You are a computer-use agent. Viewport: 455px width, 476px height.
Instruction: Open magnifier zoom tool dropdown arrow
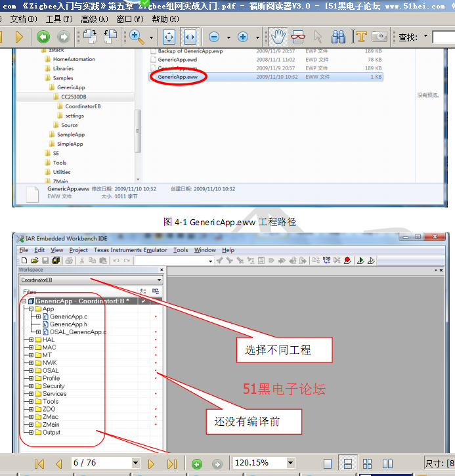pos(151,37)
